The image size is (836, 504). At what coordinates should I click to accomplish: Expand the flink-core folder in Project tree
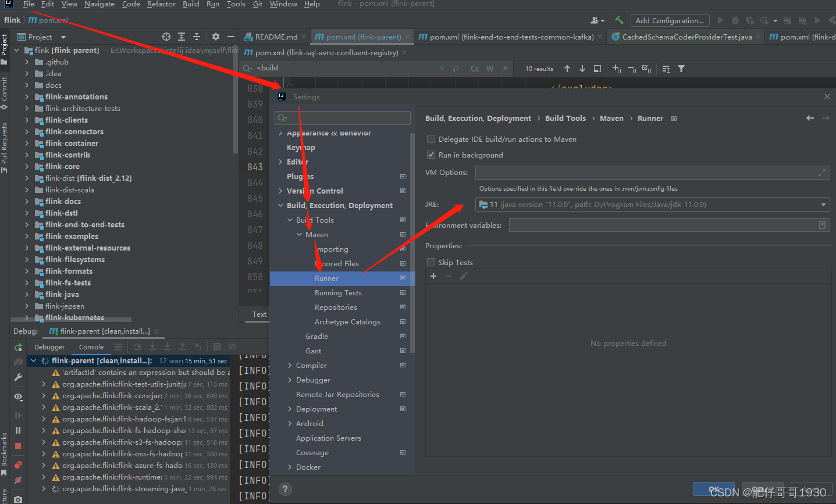(x=27, y=167)
